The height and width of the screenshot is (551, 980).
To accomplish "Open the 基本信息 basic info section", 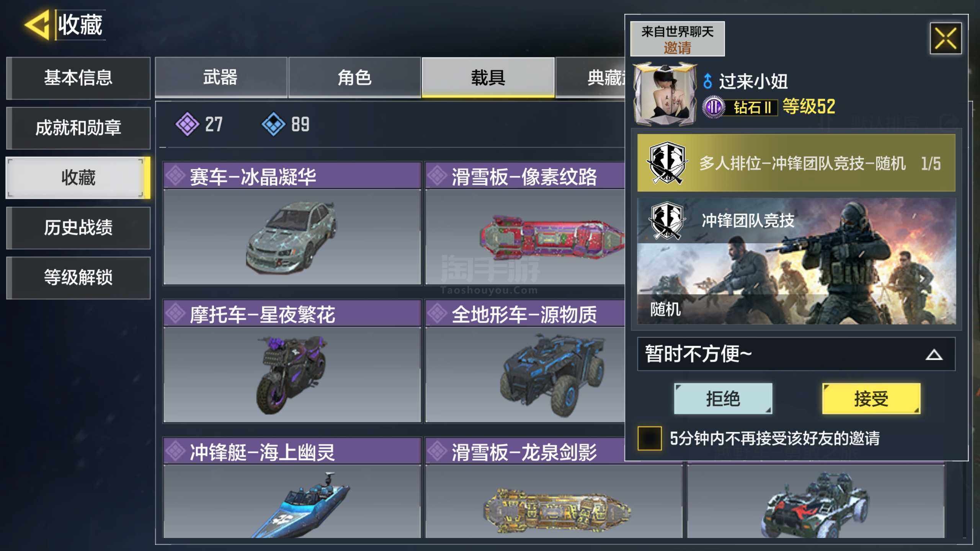I will click(x=78, y=78).
